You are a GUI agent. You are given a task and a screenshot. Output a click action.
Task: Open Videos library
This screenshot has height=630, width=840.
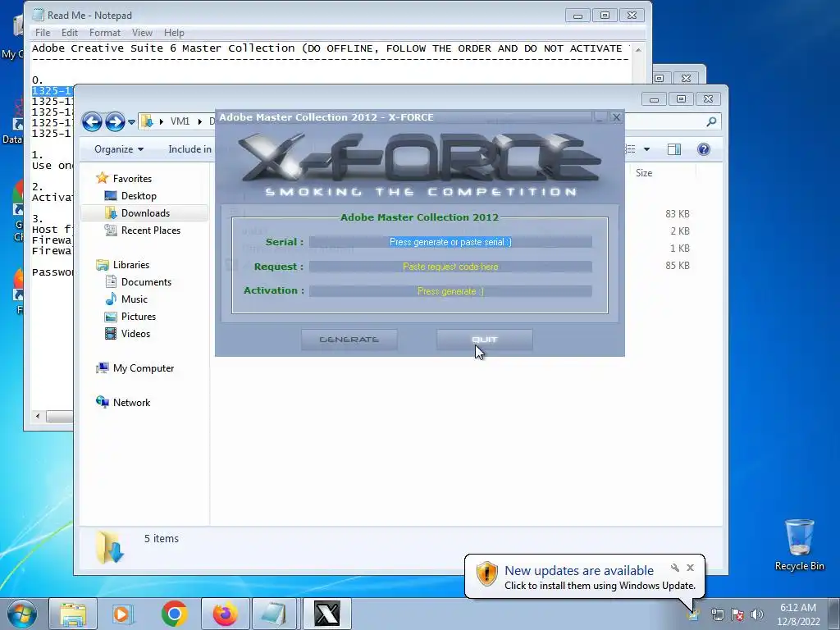pyautogui.click(x=135, y=334)
